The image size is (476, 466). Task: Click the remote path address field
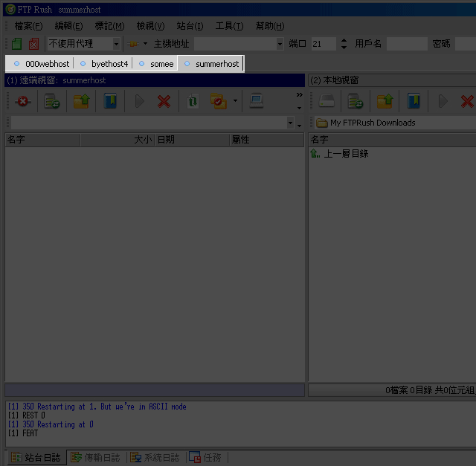click(149, 123)
